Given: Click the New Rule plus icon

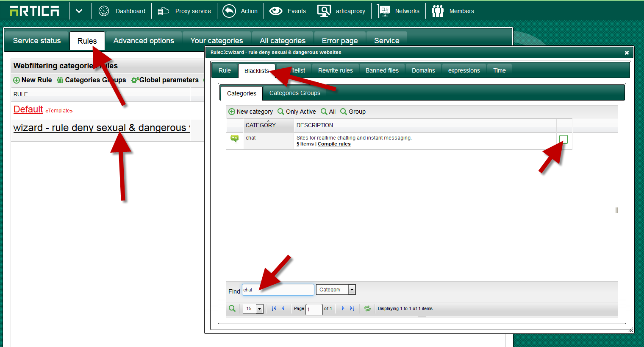Looking at the screenshot, I should tap(17, 80).
